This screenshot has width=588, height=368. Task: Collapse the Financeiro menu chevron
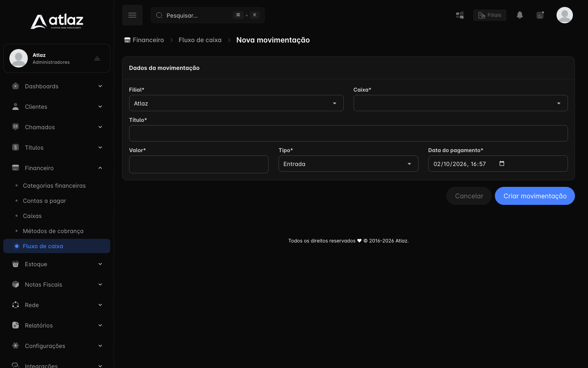[x=100, y=168]
